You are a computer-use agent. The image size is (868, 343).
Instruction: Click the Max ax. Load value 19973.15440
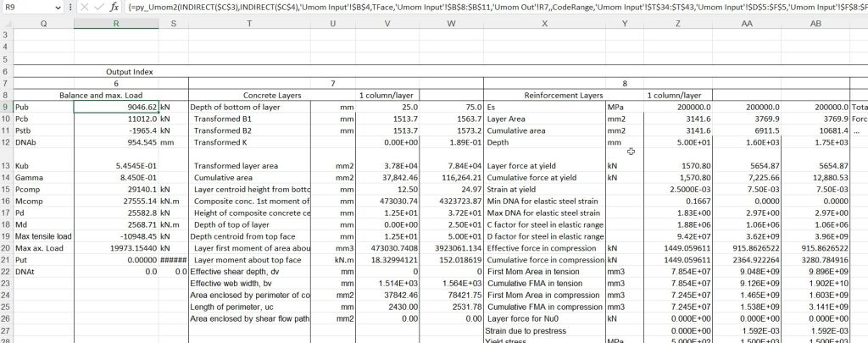click(116, 246)
